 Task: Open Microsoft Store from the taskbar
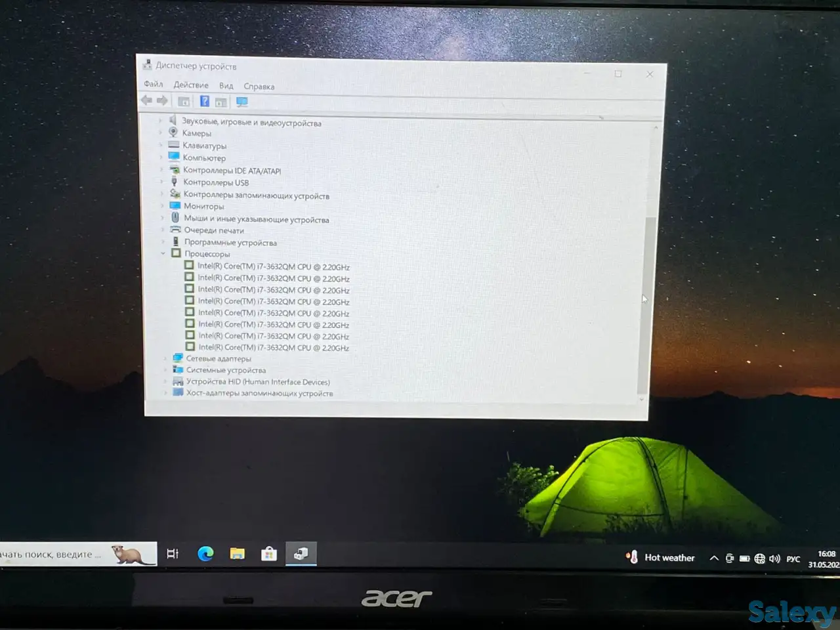click(268, 554)
